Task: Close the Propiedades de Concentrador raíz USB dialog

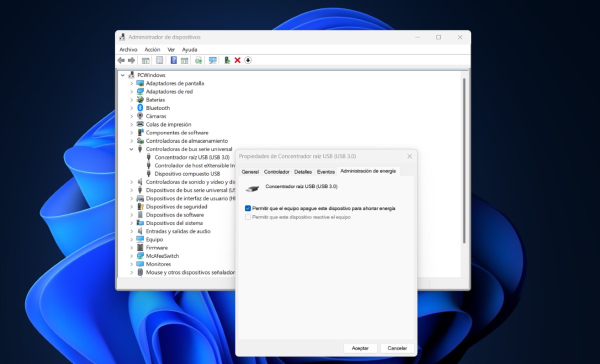Action: pos(409,156)
